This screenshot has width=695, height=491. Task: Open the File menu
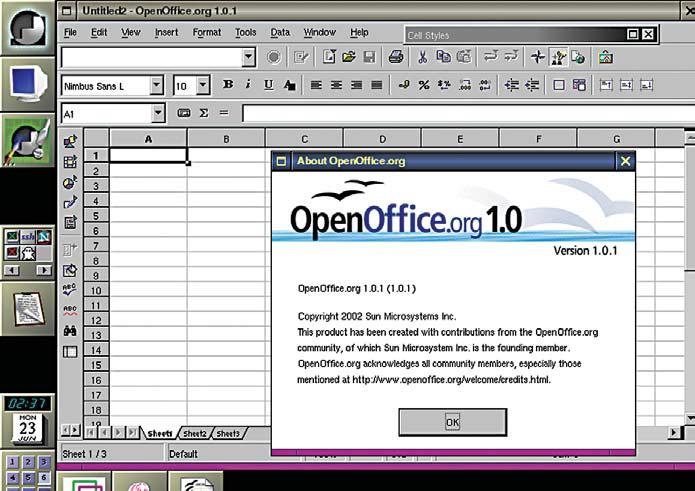coord(70,32)
